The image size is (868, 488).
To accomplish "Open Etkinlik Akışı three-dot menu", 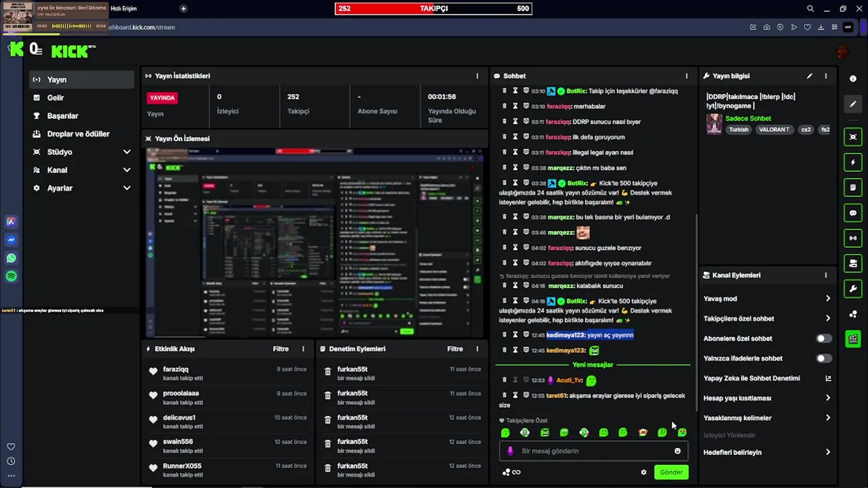I will click(x=303, y=349).
